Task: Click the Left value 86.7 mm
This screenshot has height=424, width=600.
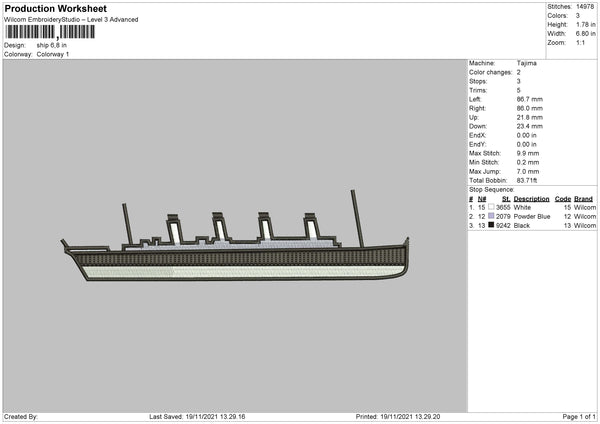Action: tap(530, 99)
